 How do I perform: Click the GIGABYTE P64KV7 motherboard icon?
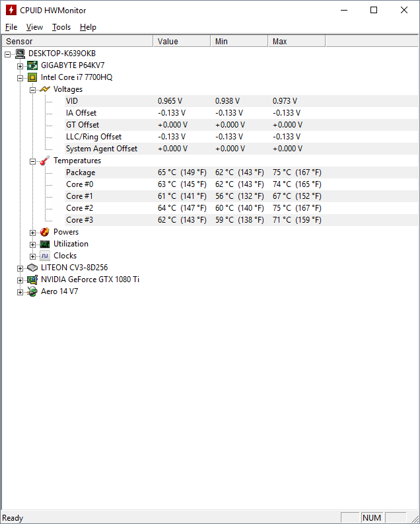click(x=32, y=65)
